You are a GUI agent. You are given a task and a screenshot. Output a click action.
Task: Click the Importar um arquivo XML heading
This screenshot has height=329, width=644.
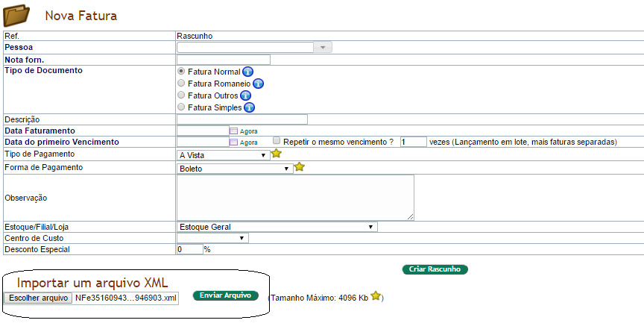pos(92,283)
